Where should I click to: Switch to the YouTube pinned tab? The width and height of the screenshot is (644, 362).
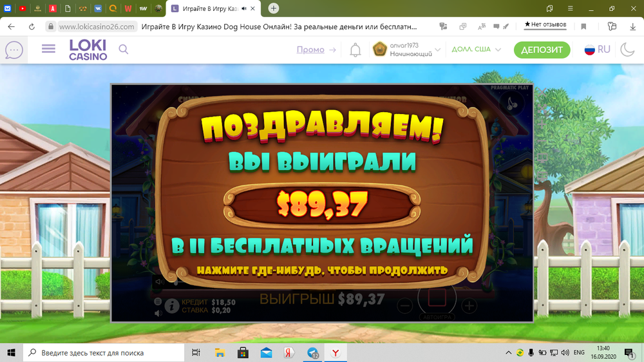(23, 8)
